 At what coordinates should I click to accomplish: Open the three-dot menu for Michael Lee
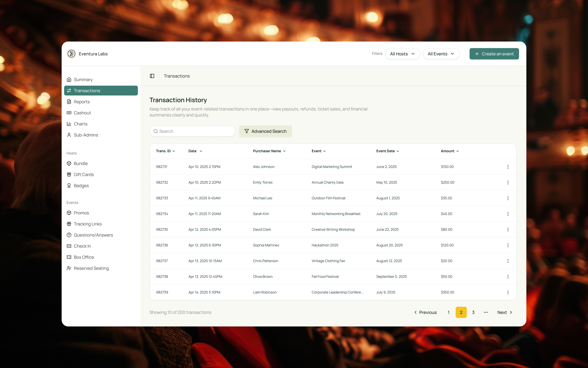(x=508, y=198)
